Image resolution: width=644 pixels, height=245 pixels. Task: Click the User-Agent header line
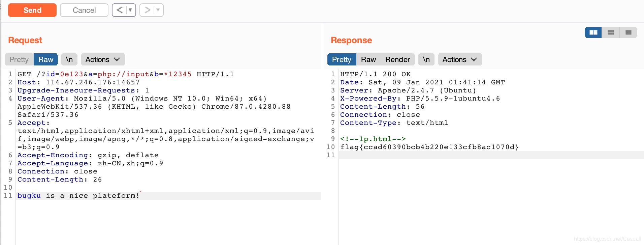(x=142, y=99)
